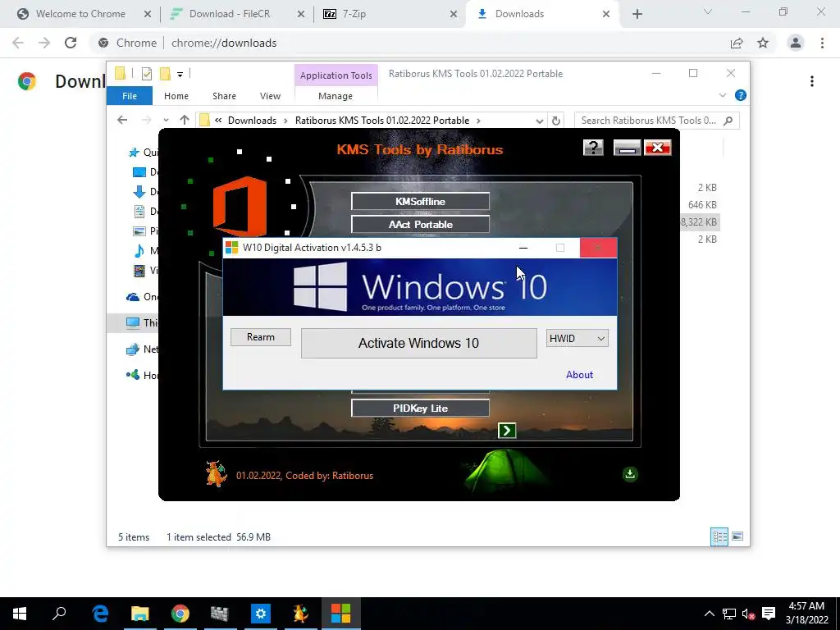Viewport: 840px width, 630px height.
Task: Open the notification action center
Action: pos(768,614)
